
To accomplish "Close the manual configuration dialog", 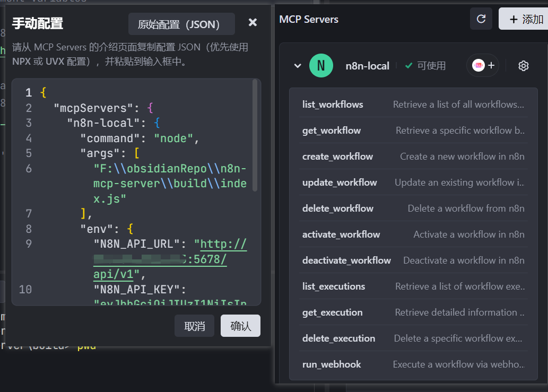I will tap(253, 23).
